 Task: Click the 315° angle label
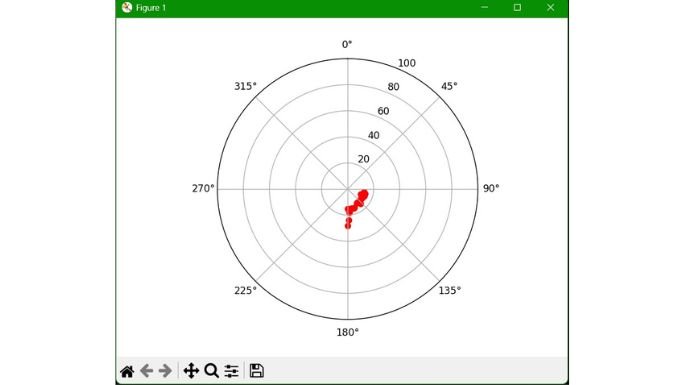click(x=246, y=86)
